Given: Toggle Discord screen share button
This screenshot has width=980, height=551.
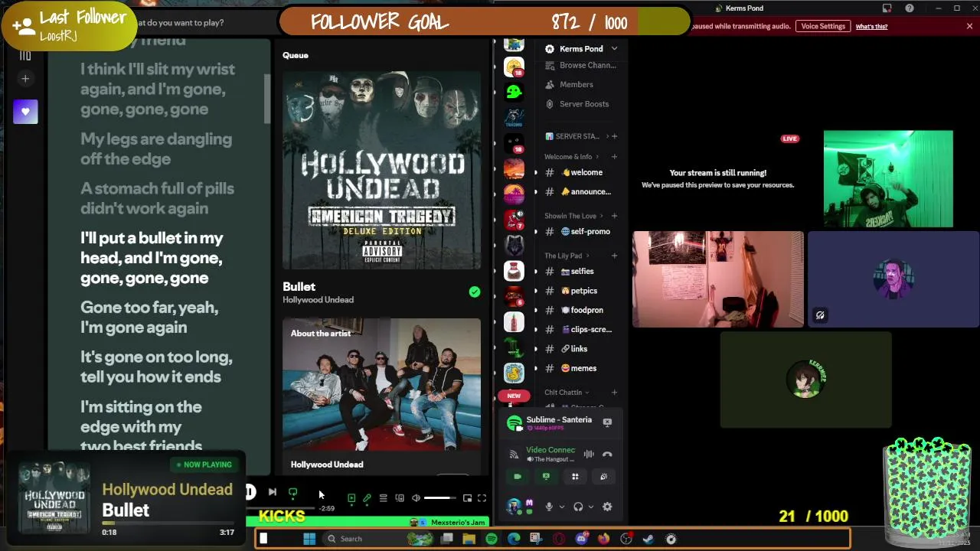Looking at the screenshot, I should [x=546, y=477].
